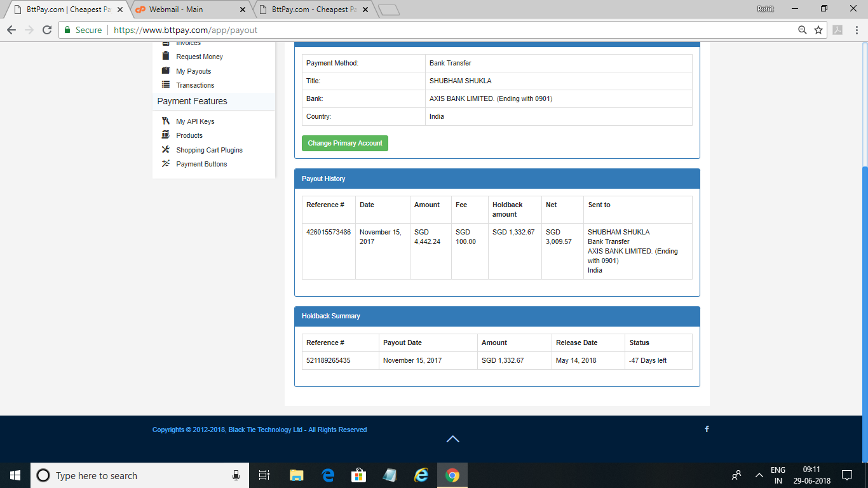Click the Facebook icon in footer
868x488 pixels.
(x=707, y=429)
